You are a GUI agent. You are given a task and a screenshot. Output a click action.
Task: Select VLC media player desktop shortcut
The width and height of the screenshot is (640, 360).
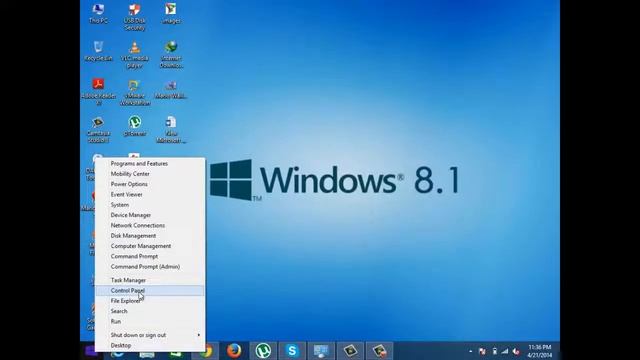click(x=135, y=55)
